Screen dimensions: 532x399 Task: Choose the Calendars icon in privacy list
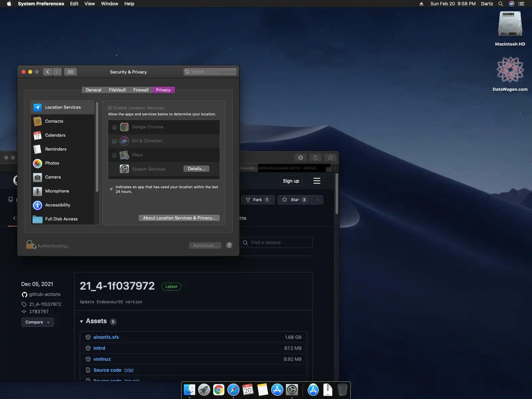[38, 135]
